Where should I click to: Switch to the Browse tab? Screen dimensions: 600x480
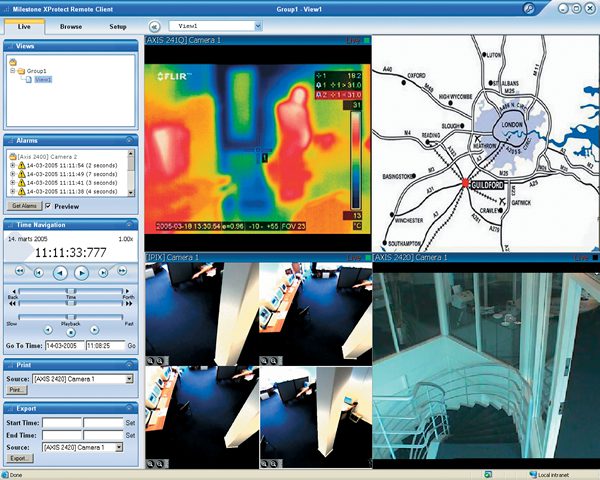click(71, 27)
